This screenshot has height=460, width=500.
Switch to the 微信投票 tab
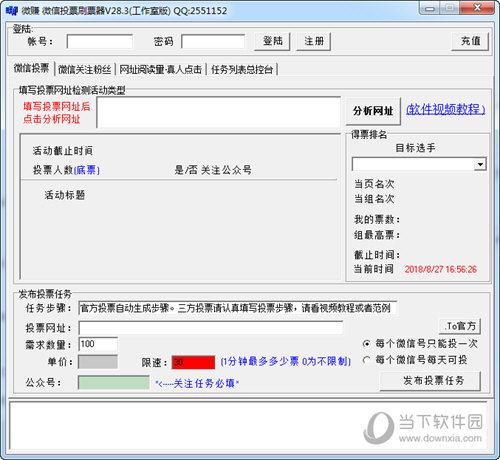pos(31,68)
